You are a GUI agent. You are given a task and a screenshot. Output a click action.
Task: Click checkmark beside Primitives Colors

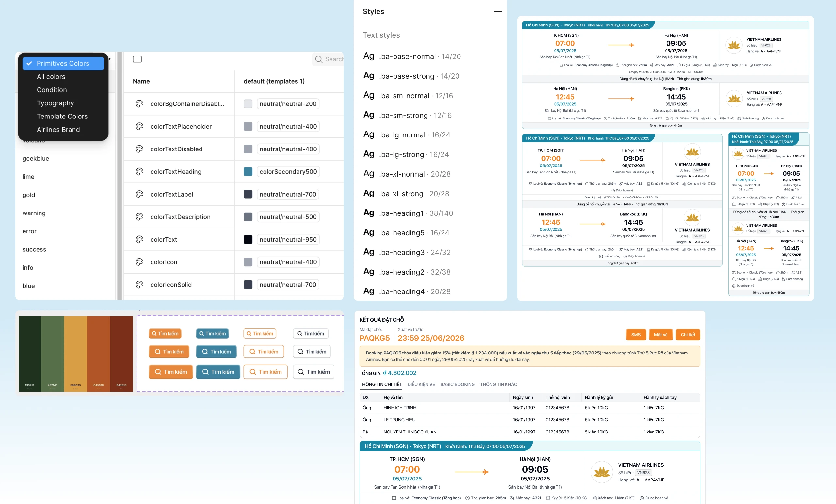pos(29,63)
